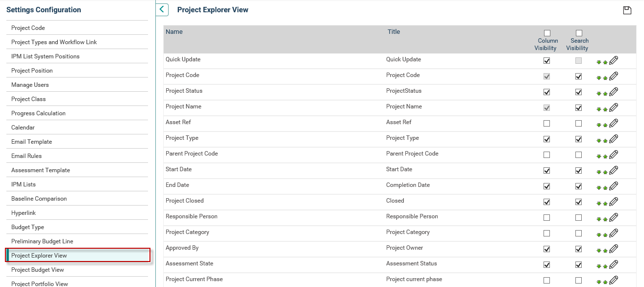
Task: Edit the Quick Update row with pencil
Action: pos(614,60)
